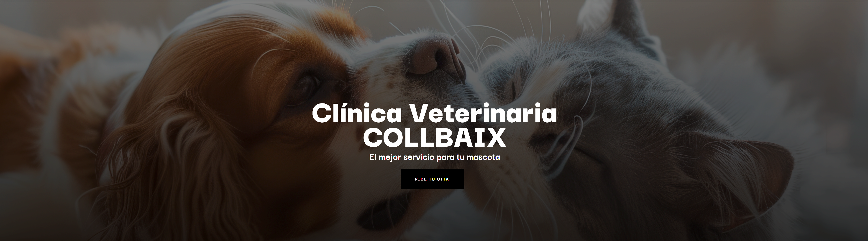Select the Clínica Veterinaria heading text
Screen dimensions: 868x241
[x=434, y=113]
